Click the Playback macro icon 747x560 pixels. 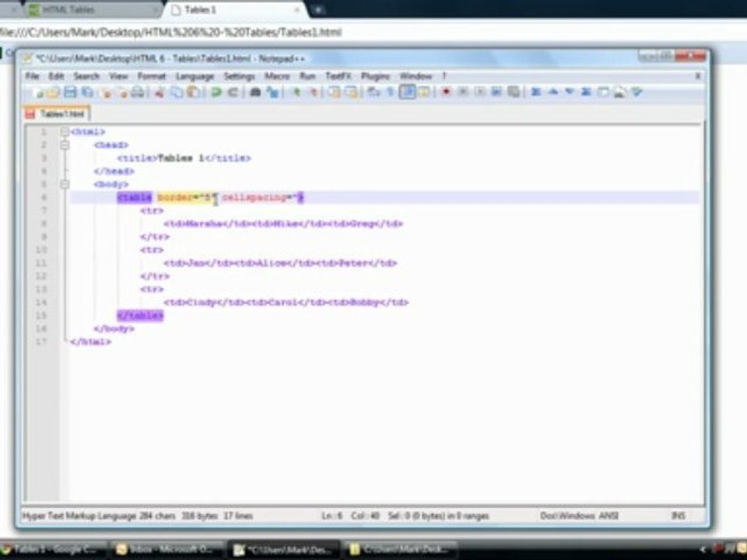(x=480, y=92)
